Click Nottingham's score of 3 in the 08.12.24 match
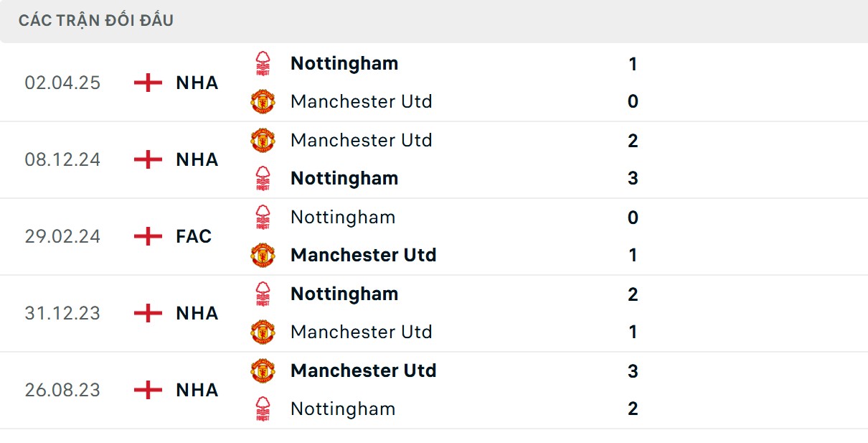The image size is (868, 443). point(633,178)
